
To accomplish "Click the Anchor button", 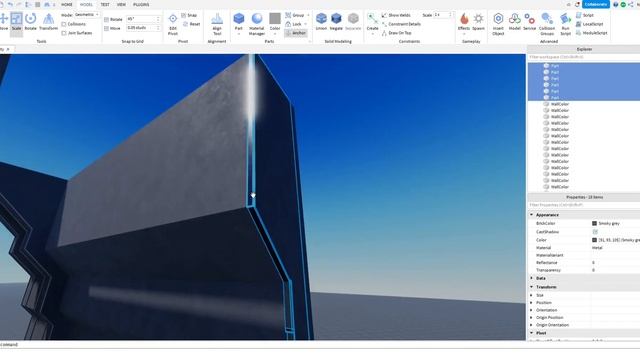I will (x=296, y=33).
